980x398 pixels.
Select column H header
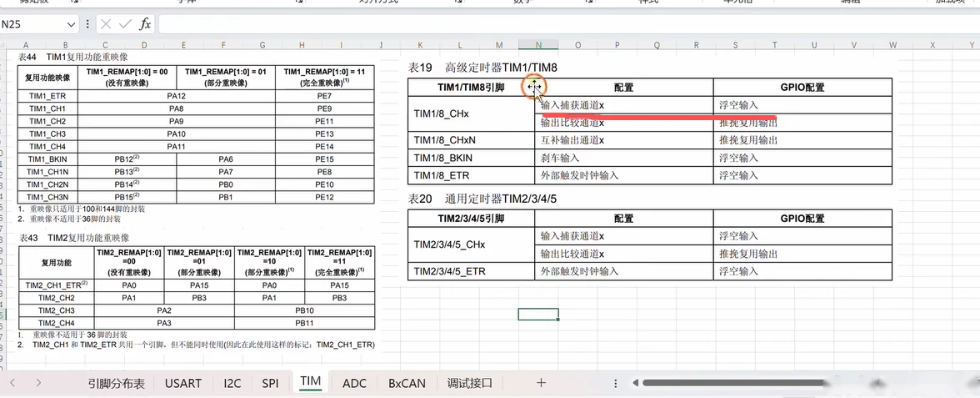point(302,45)
